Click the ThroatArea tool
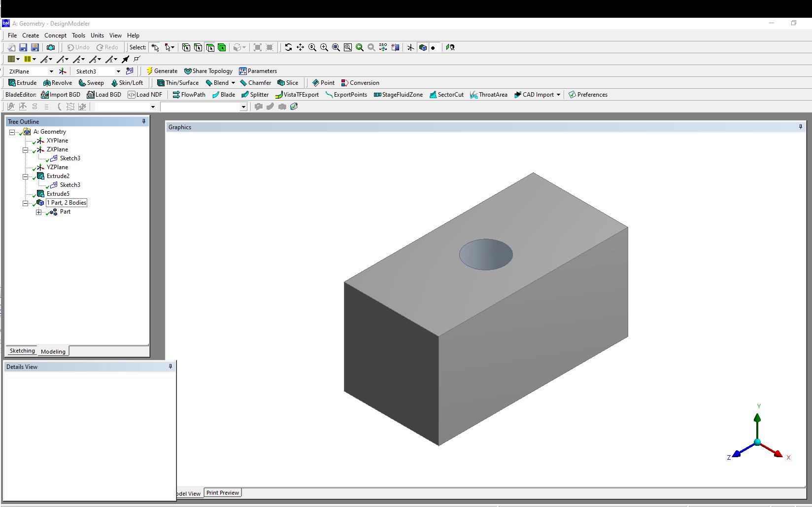Image resolution: width=812 pixels, height=507 pixels. pyautogui.click(x=488, y=95)
